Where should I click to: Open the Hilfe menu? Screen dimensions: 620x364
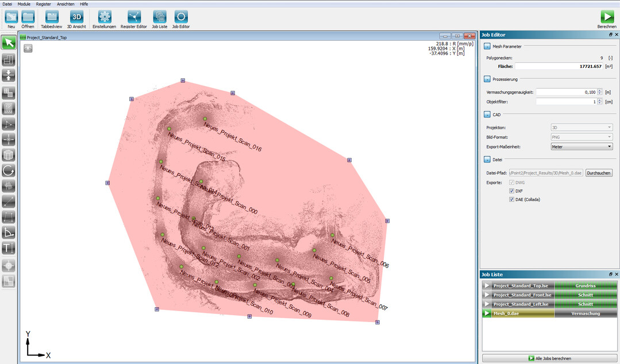click(84, 4)
